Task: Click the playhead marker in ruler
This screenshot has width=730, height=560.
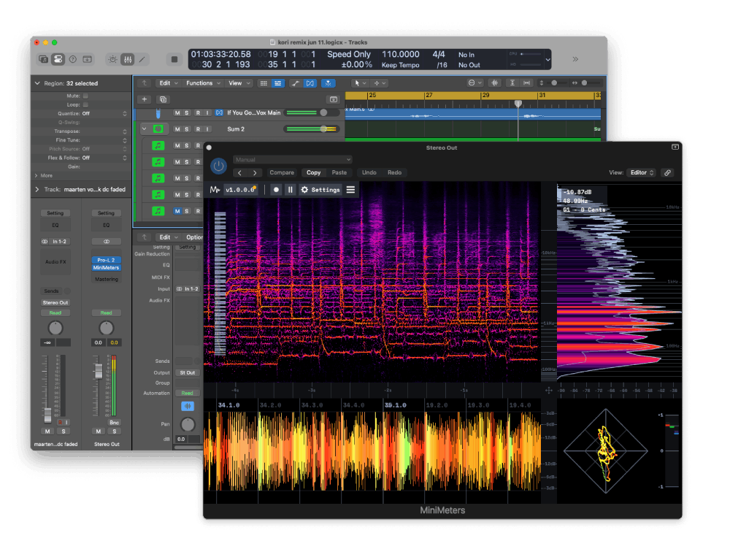Action: [x=518, y=104]
